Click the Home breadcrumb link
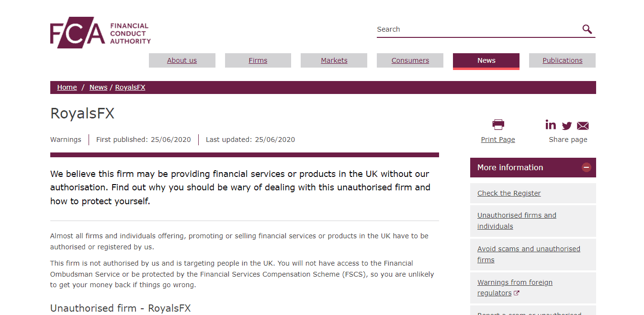Viewport: 644px width, 315px height. pyautogui.click(x=67, y=87)
